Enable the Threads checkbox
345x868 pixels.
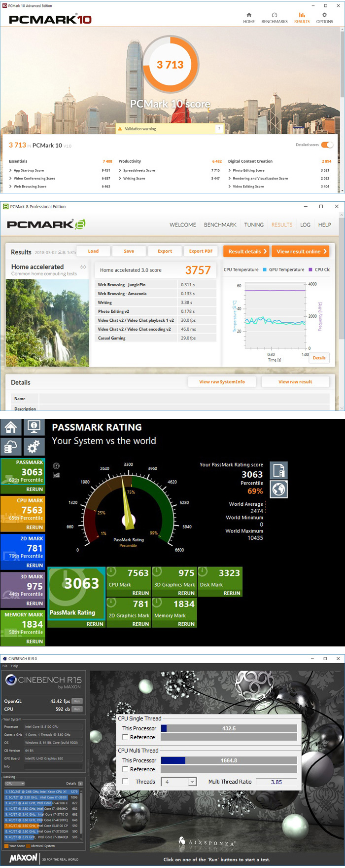pos(125,782)
